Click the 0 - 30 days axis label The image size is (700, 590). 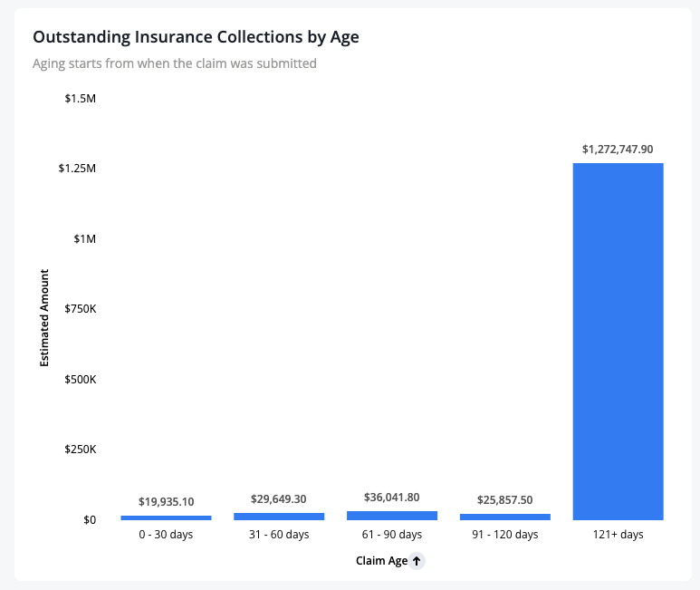[166, 534]
